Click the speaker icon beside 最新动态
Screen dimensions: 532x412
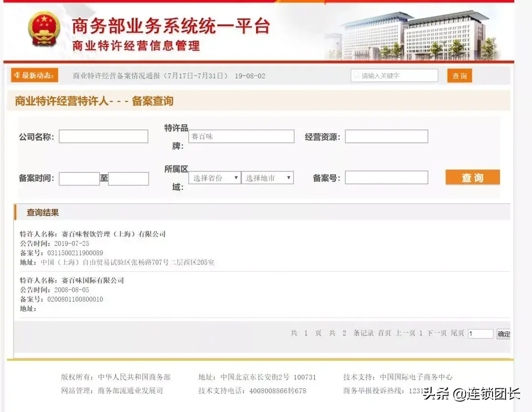tap(17, 75)
